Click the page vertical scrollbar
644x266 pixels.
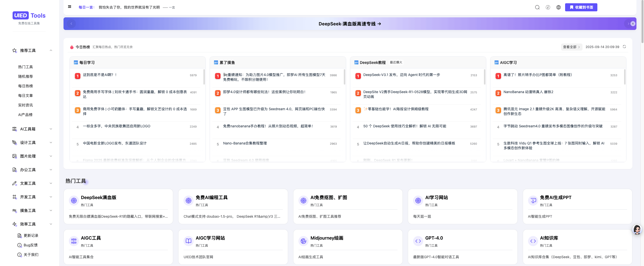click(642, 21)
